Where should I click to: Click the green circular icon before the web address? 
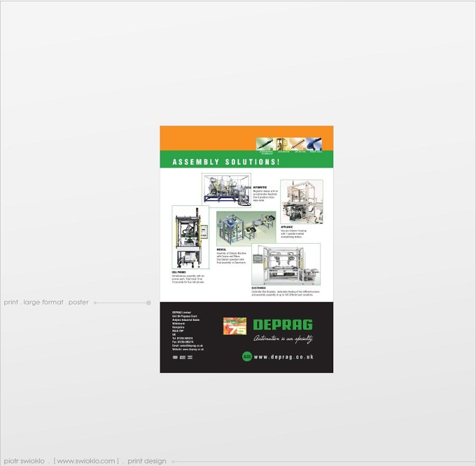(247, 356)
